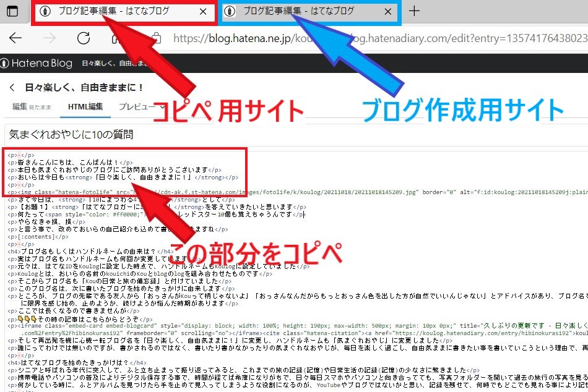This screenshot has width=588, height=392.
Task: Click the browser back arrow button
Action: (x=15, y=38)
